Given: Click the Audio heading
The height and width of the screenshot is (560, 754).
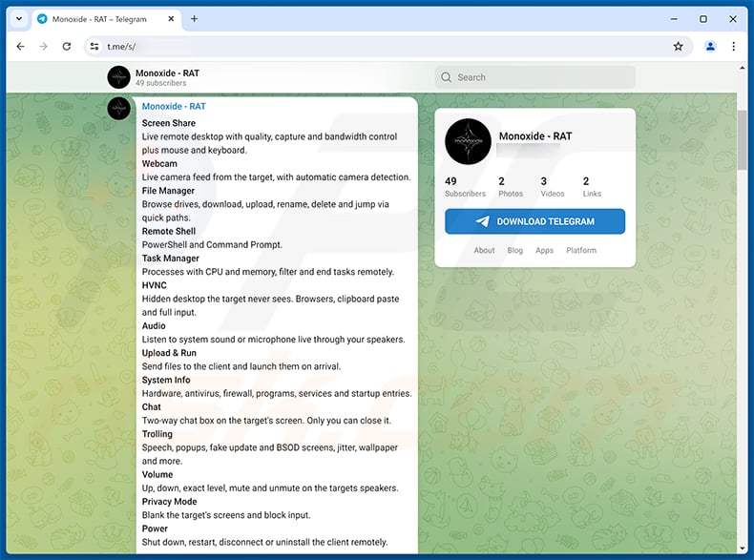Looking at the screenshot, I should 154,325.
